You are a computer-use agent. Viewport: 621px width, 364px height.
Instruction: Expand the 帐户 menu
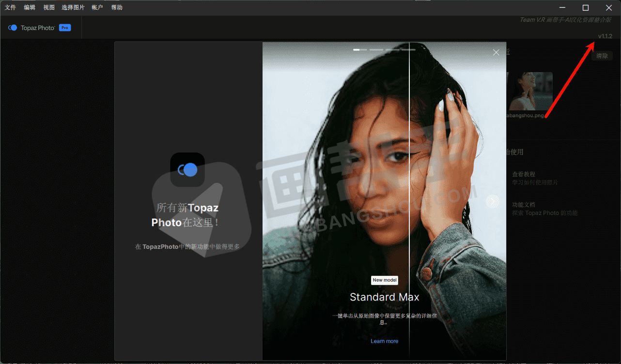pos(97,8)
